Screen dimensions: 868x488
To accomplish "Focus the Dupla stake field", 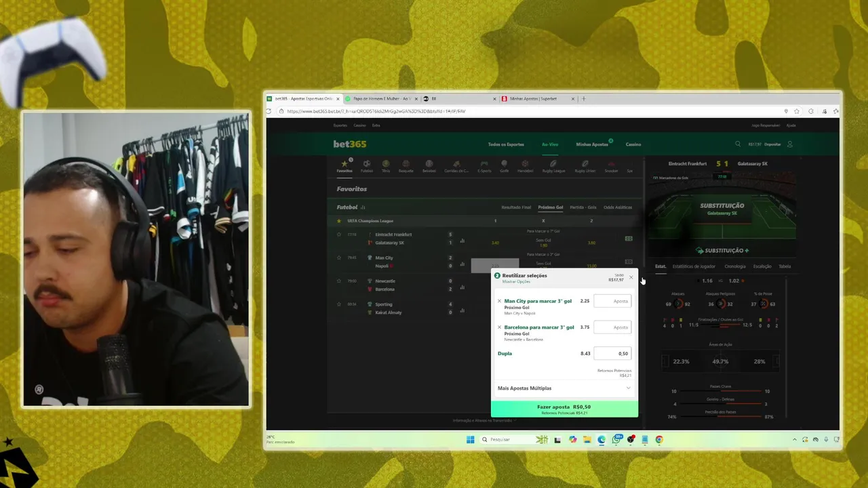I will pos(612,353).
